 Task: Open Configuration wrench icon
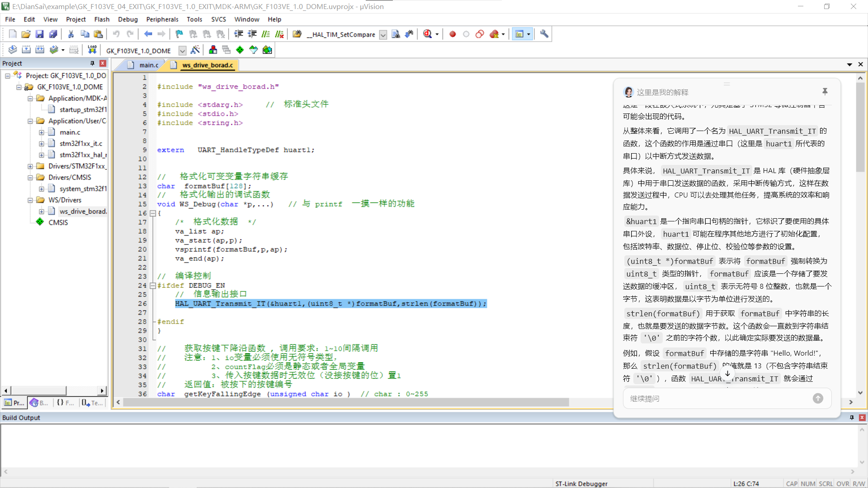[x=544, y=34]
